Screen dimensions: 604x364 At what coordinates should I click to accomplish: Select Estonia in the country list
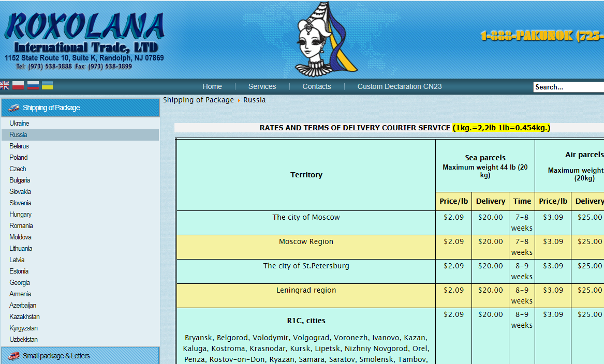pyautogui.click(x=19, y=271)
